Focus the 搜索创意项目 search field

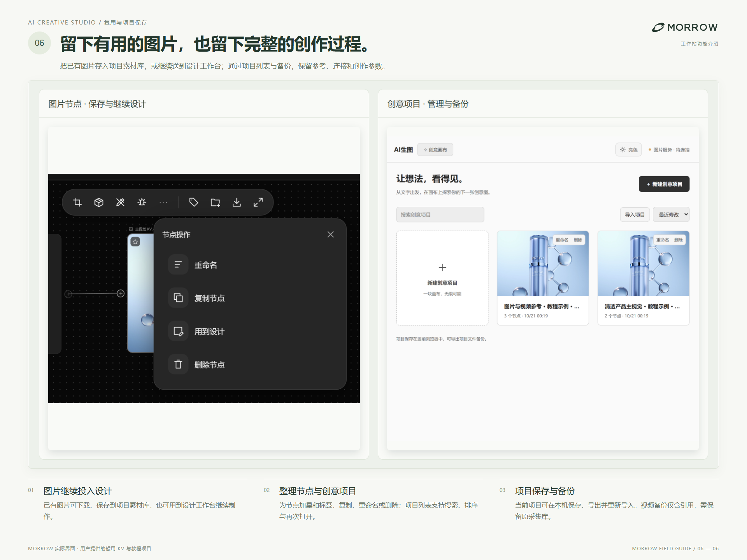pos(440,215)
